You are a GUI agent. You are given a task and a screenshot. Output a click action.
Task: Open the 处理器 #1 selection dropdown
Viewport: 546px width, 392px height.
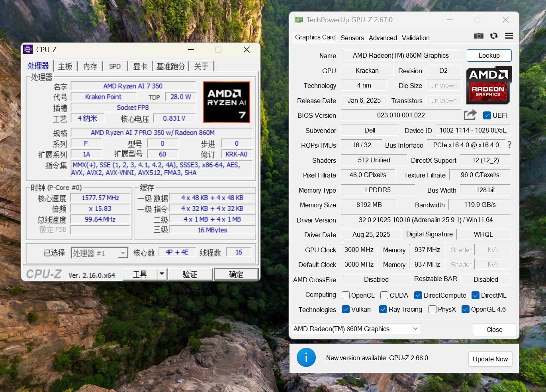coord(99,253)
